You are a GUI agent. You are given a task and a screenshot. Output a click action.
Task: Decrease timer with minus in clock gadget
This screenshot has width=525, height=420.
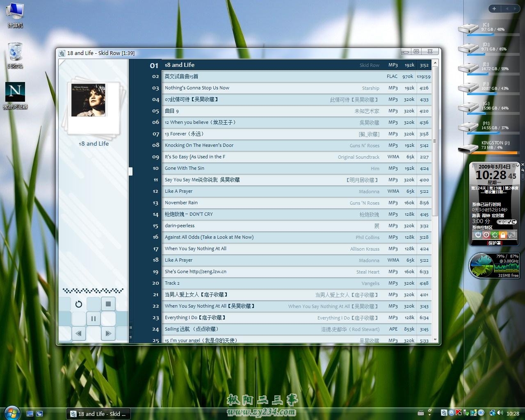tap(504, 222)
